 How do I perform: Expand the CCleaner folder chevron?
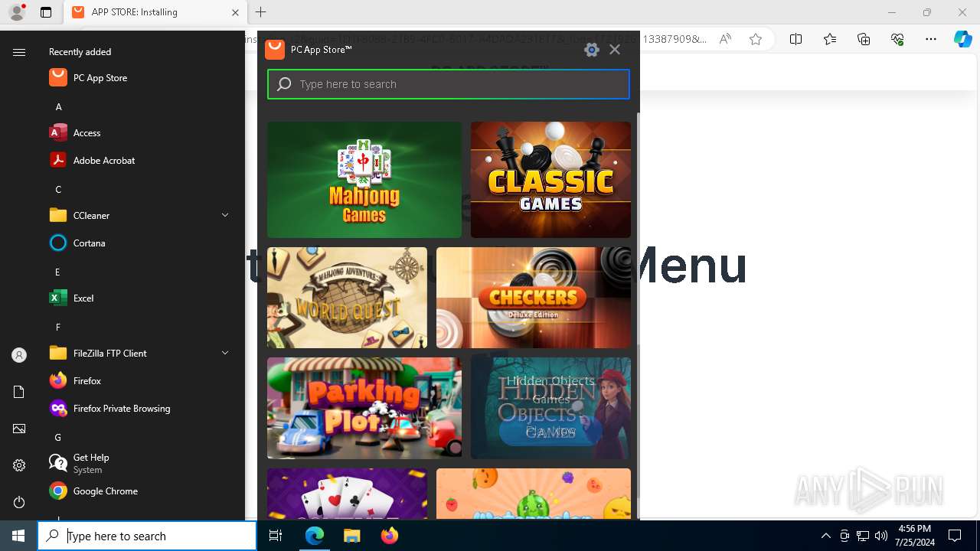point(225,215)
